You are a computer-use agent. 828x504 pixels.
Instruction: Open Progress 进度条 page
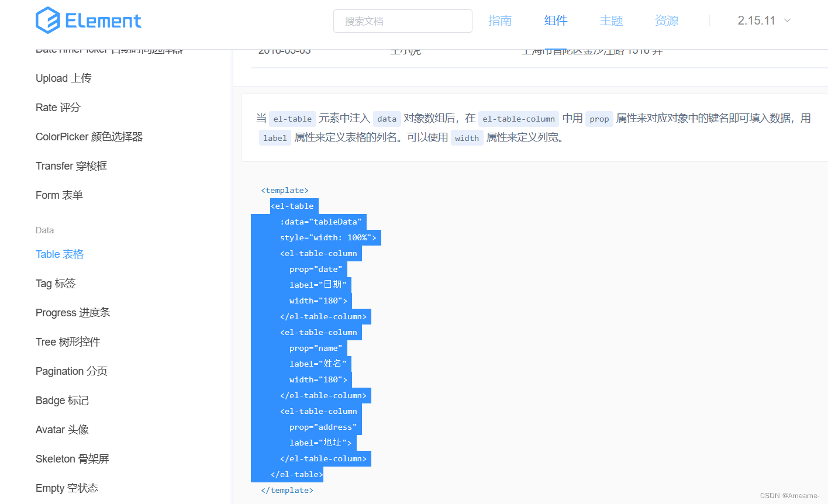(73, 313)
